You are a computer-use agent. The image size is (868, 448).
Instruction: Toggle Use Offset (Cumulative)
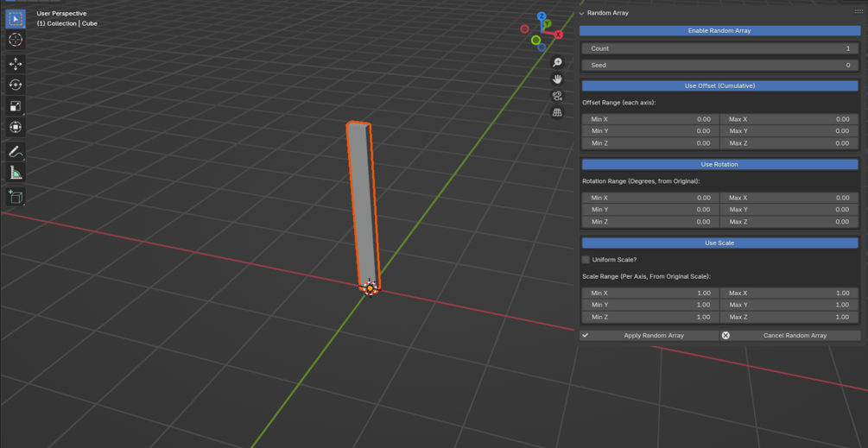(719, 85)
